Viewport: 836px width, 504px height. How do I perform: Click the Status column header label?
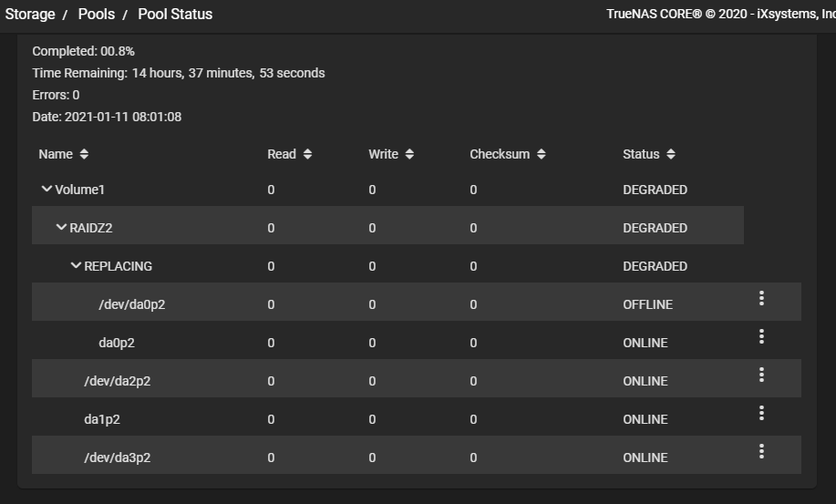coord(641,154)
